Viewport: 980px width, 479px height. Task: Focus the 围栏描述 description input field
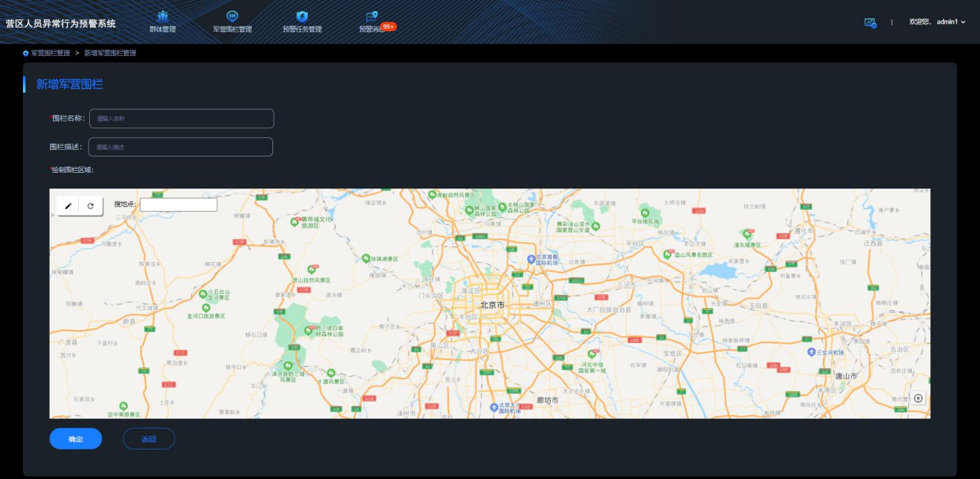181,147
